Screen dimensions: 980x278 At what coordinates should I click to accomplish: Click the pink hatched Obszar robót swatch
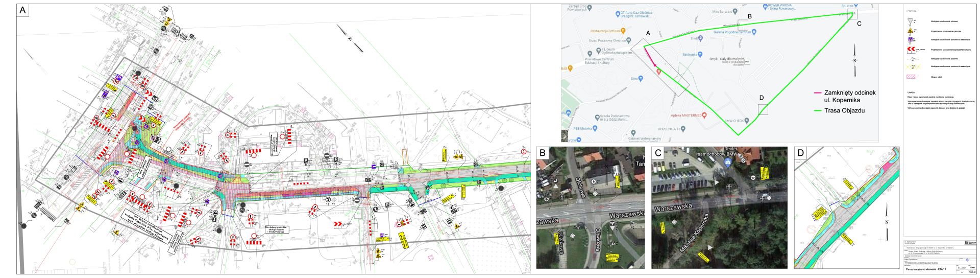click(x=911, y=77)
